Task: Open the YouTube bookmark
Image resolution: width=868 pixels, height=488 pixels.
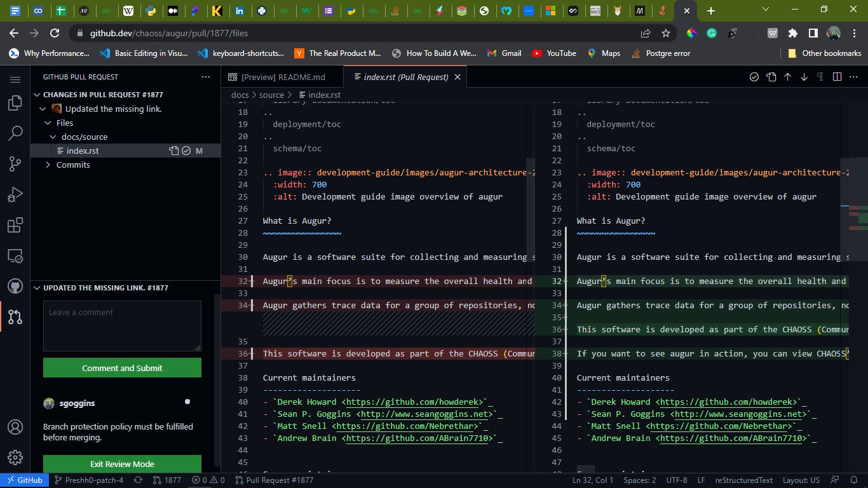Action: 554,53
